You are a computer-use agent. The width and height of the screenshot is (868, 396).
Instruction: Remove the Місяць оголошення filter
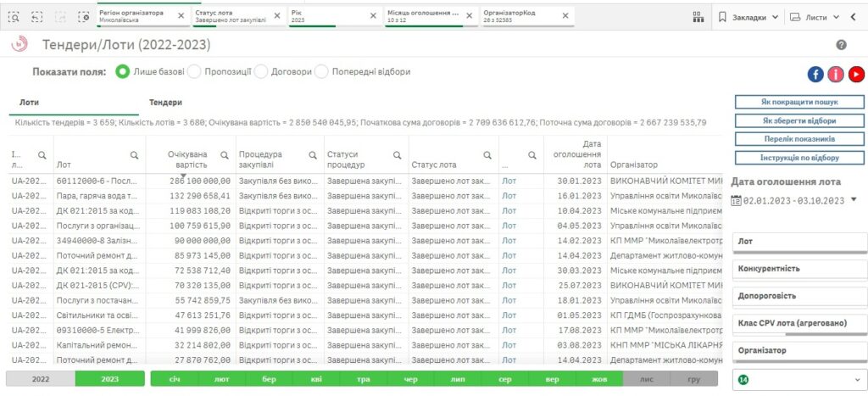tap(469, 15)
